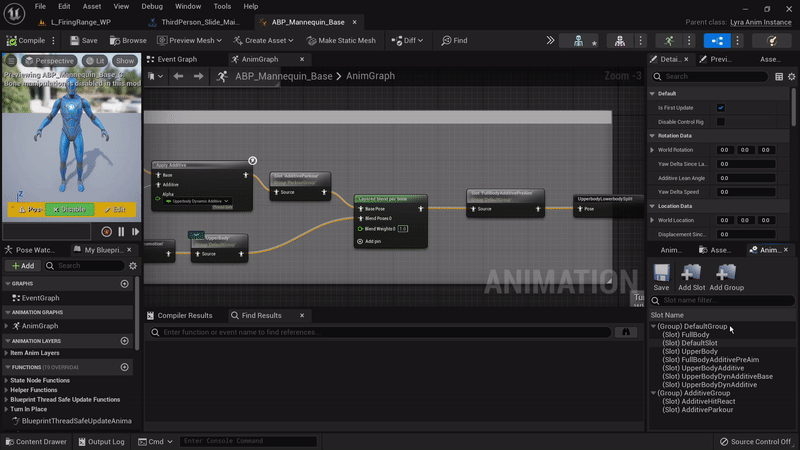Open compile options three-dot menu
This screenshot has height=450, width=800.
coord(53,40)
